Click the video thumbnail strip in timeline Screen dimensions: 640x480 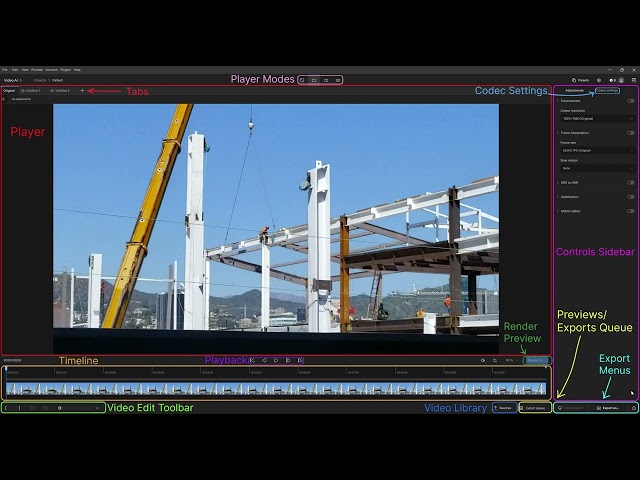click(276, 389)
